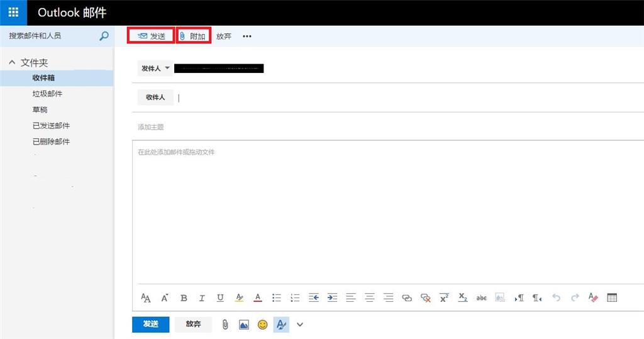Insert picture inline from bottom bar
This screenshot has height=339, width=644.
click(x=243, y=325)
